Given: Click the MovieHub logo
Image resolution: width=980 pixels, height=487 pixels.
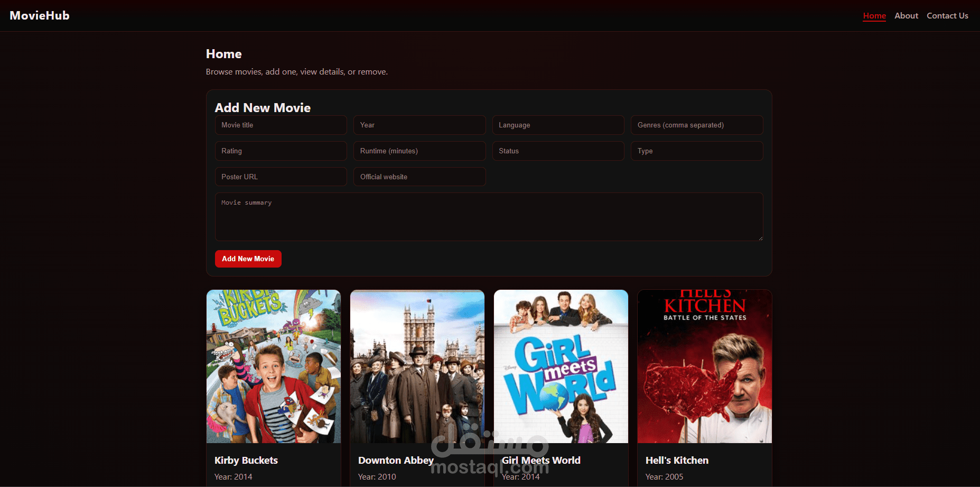Looking at the screenshot, I should tap(40, 16).
